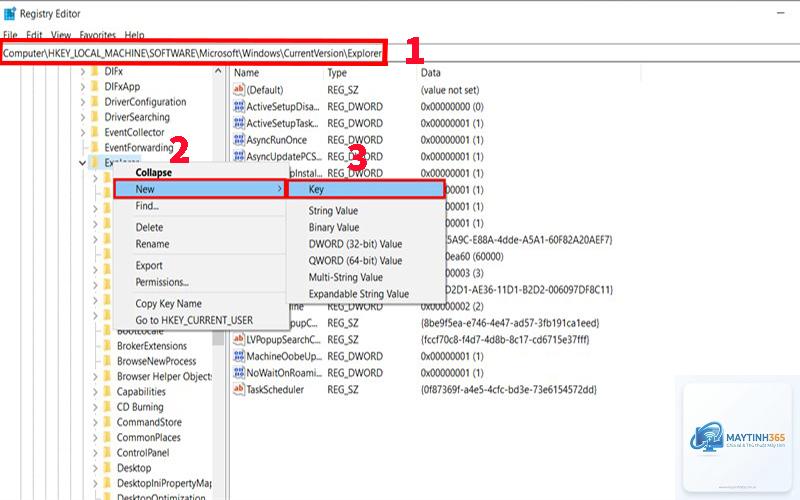Expand the DIFxApp tree node
This screenshot has height=500, width=800.
point(83,87)
